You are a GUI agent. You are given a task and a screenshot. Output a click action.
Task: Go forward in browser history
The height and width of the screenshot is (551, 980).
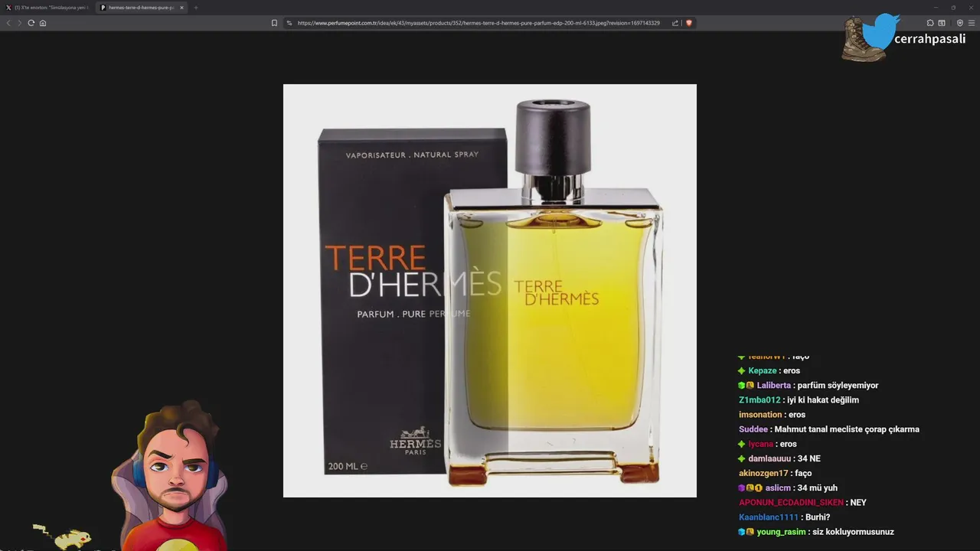point(19,23)
